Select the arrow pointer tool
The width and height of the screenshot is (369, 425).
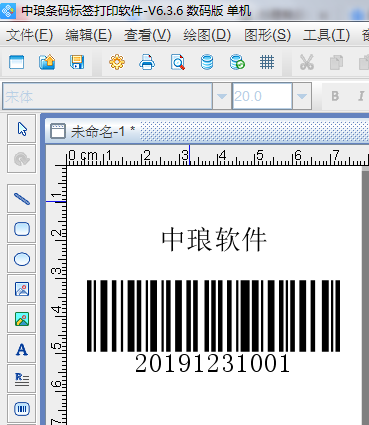(x=22, y=129)
